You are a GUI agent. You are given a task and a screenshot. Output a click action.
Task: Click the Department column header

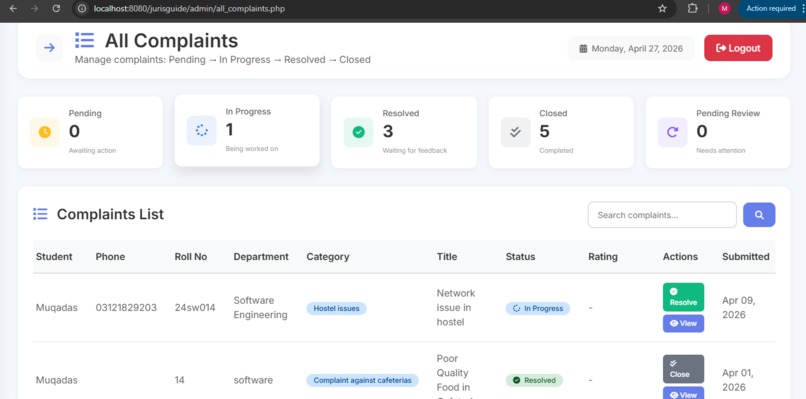(261, 257)
